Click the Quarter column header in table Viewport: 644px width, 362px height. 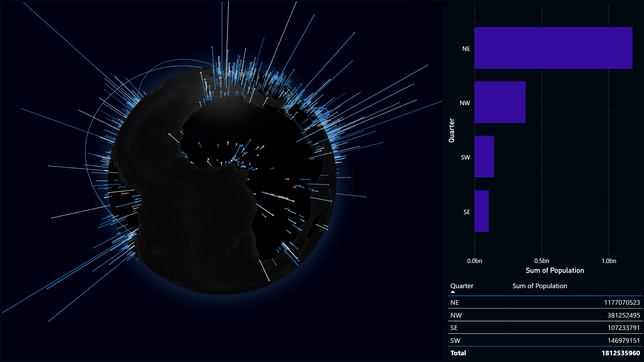click(x=462, y=286)
